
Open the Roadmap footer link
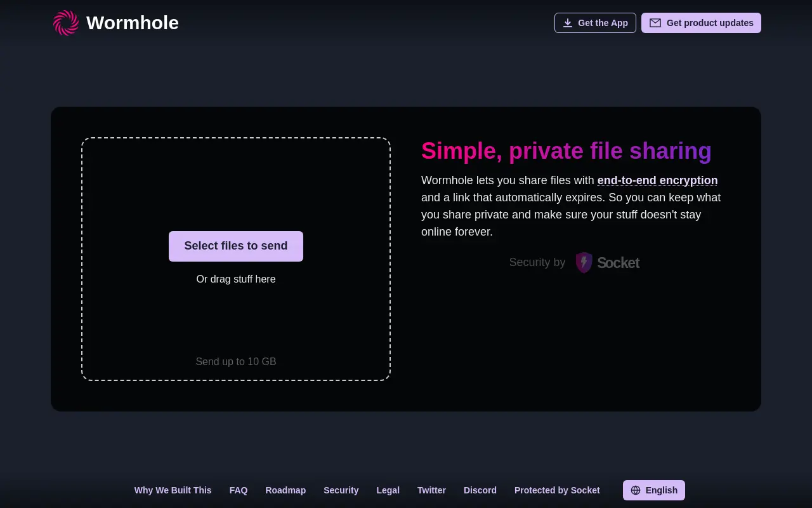pos(285,490)
